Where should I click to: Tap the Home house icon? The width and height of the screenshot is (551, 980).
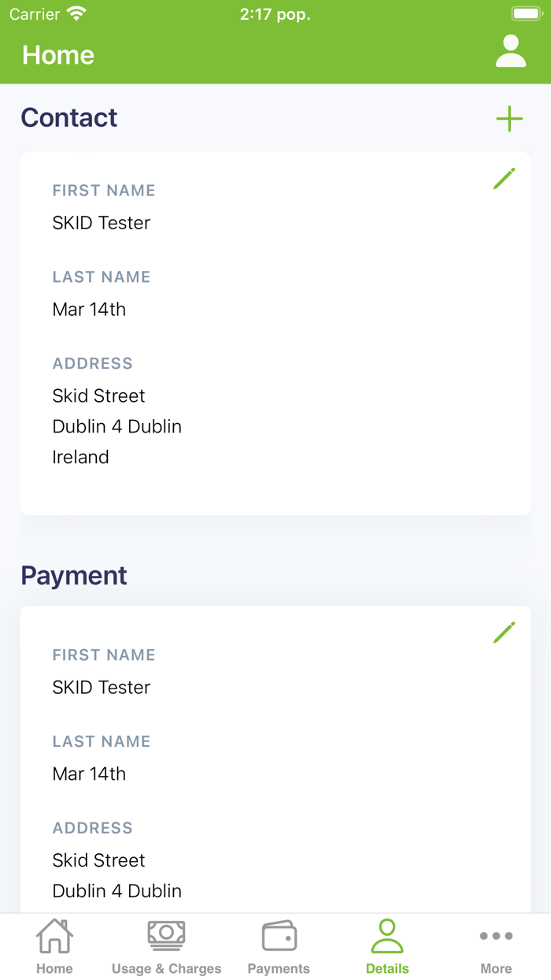(x=54, y=937)
